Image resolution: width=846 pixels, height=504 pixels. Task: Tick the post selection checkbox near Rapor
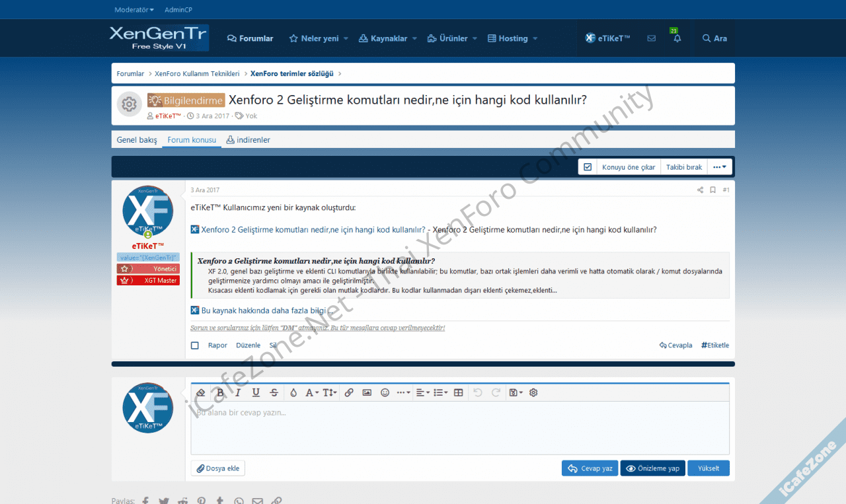point(195,345)
